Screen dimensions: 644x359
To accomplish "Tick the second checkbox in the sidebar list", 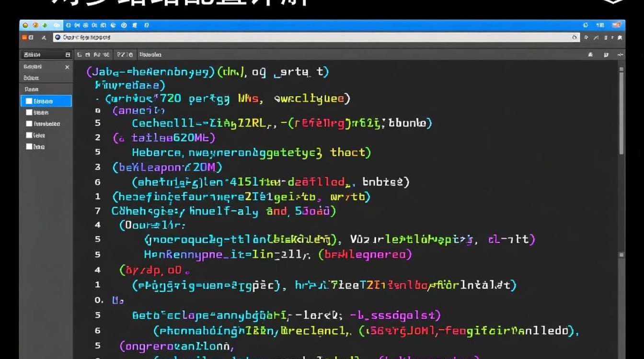I will coord(29,112).
